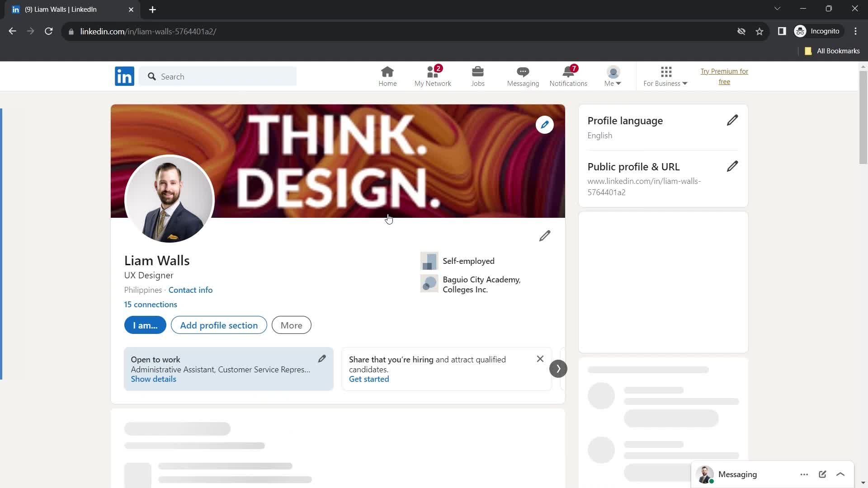Click the Try Premium for free link
This screenshot has width=868, height=488.
(724, 76)
